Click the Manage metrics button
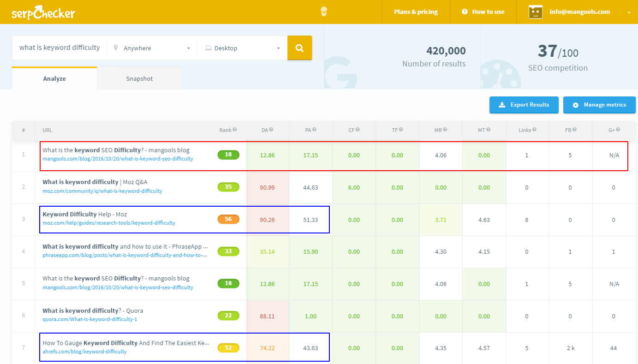The image size is (638, 364). [599, 105]
